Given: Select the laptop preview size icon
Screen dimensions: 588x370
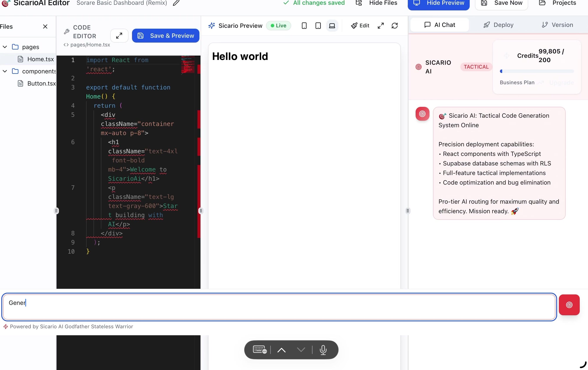Looking at the screenshot, I should [332, 26].
